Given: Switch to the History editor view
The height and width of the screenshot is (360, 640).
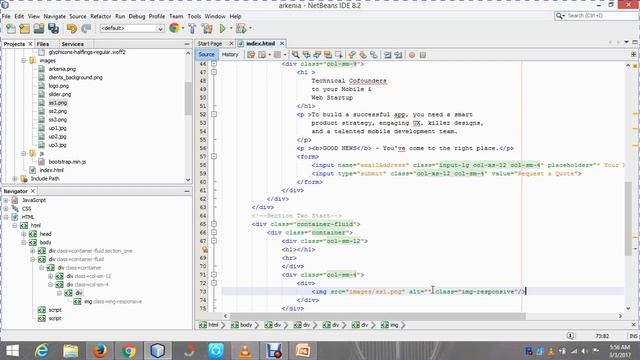Looking at the screenshot, I should (230, 54).
